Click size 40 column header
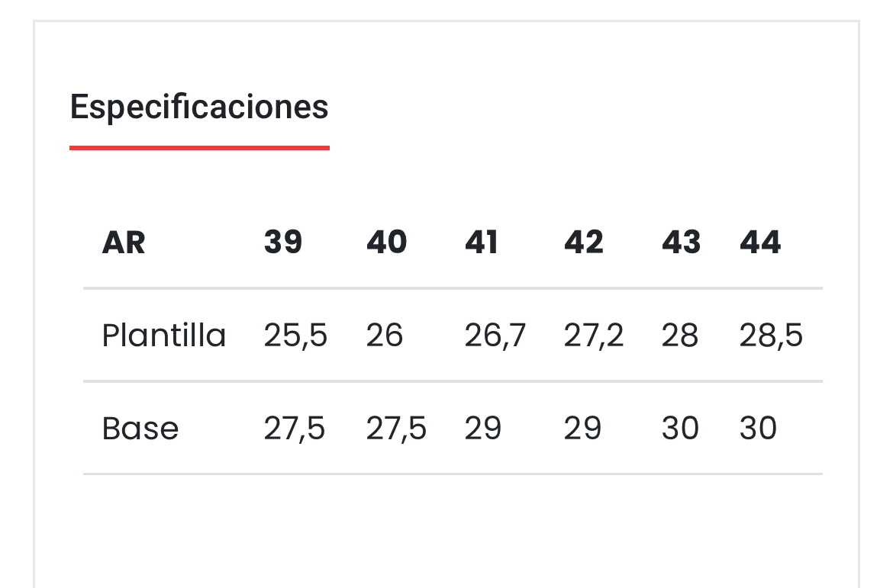893x588 pixels. point(386,243)
